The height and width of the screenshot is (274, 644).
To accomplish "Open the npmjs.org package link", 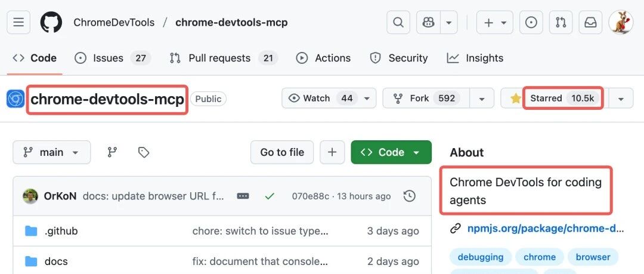I will click(546, 228).
